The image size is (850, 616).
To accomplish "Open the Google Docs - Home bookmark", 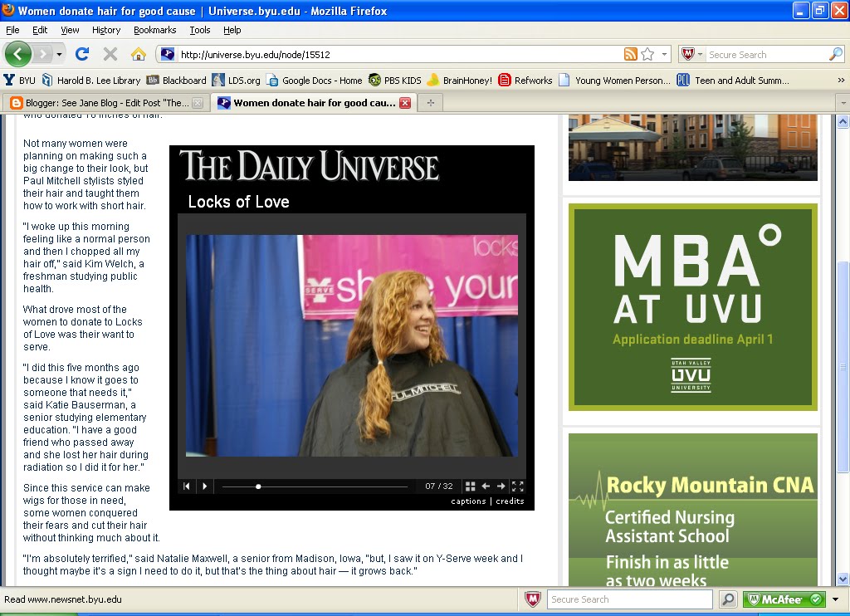I will coord(315,81).
